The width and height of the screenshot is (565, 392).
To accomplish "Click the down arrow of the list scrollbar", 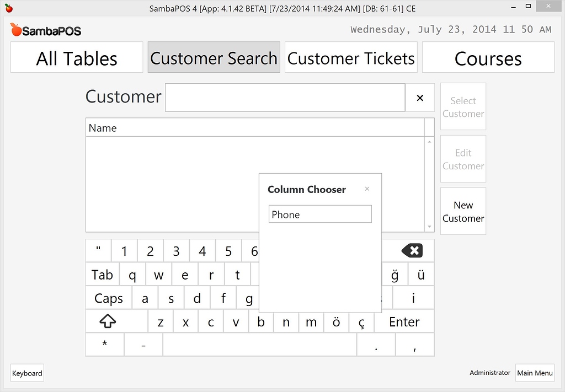I will 430,225.
